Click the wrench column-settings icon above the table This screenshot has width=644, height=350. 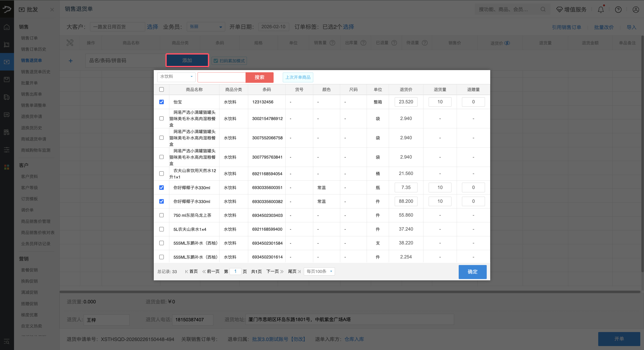pos(70,42)
